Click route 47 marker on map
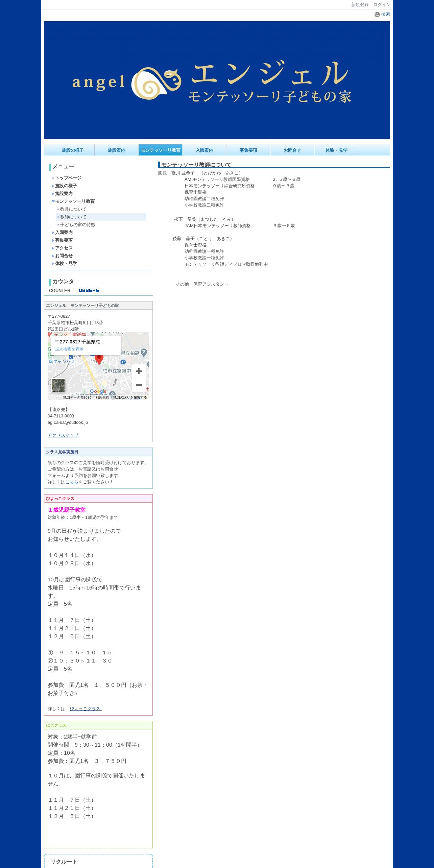This screenshot has height=868, width=434. tap(123, 362)
